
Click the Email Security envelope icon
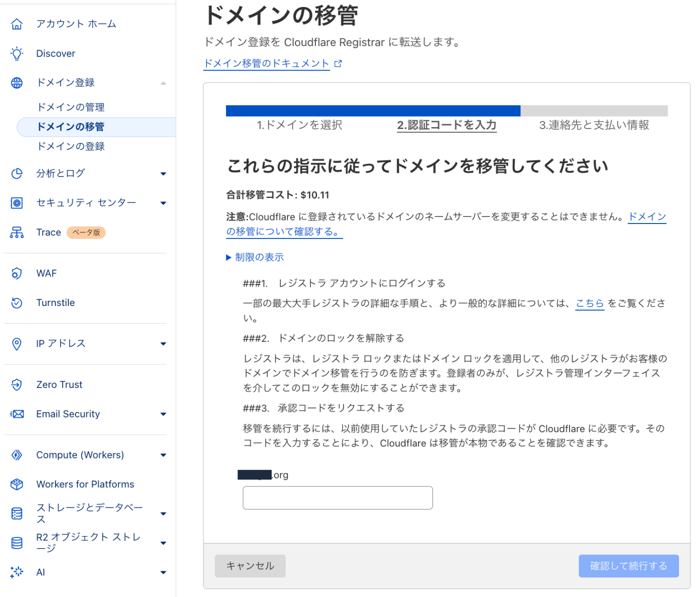pos(17,414)
